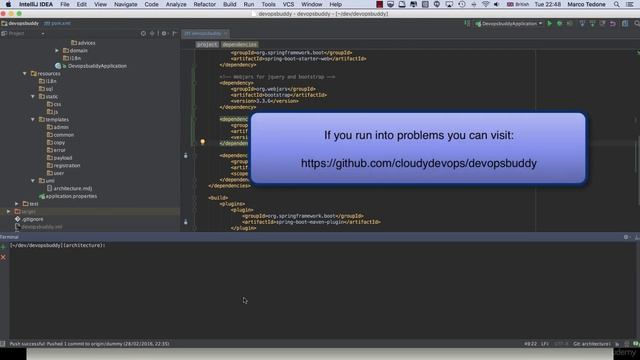Start the Debug bug icon

[x=560, y=24]
